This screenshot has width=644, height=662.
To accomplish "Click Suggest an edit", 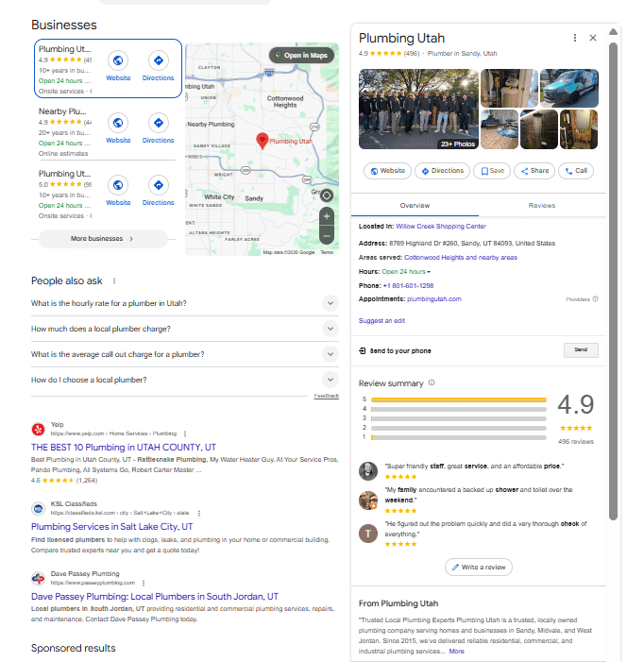I will tap(381, 321).
